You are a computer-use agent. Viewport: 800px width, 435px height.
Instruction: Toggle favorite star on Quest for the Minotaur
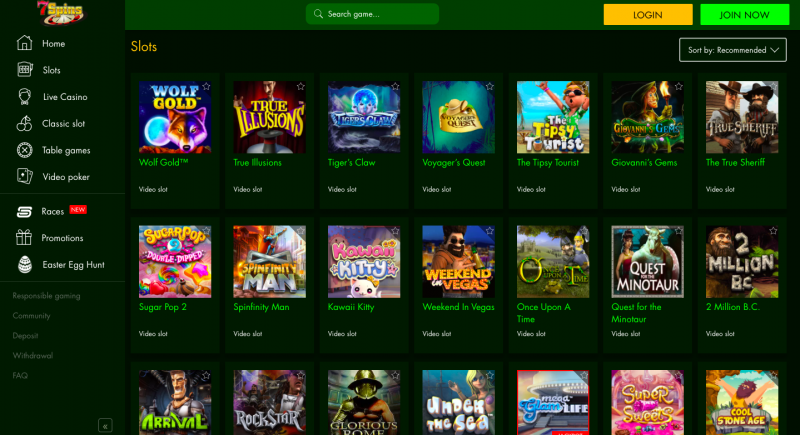[x=679, y=231]
